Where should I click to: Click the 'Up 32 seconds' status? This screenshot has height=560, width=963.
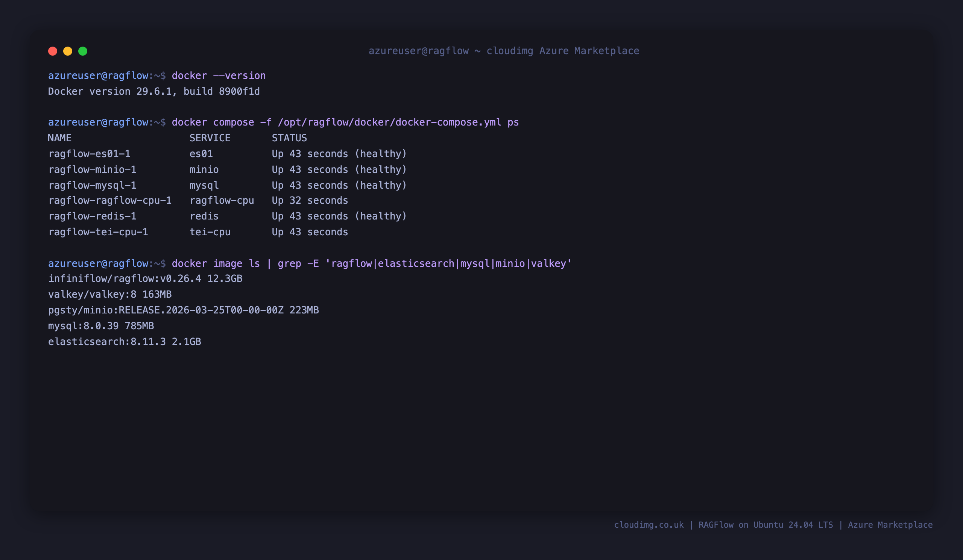click(x=310, y=200)
